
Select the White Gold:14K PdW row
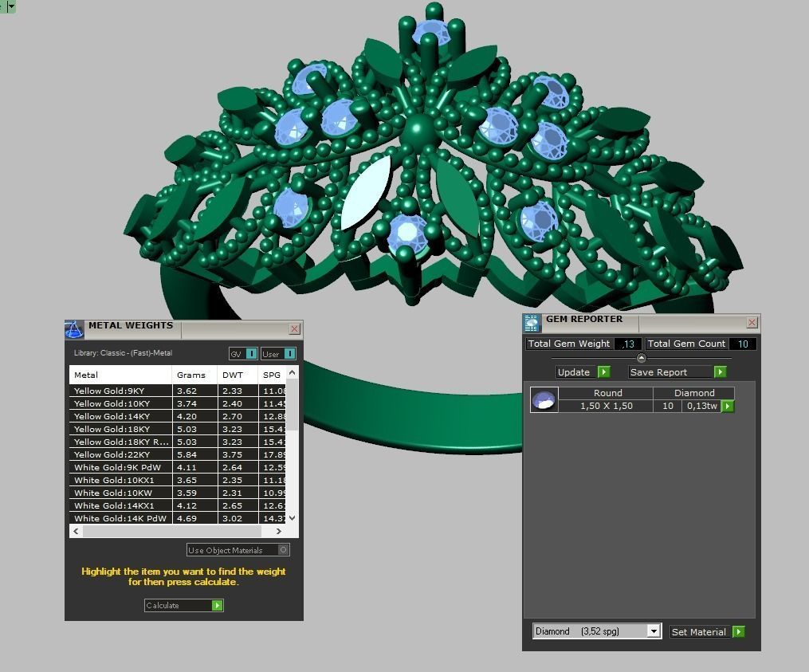(x=178, y=518)
